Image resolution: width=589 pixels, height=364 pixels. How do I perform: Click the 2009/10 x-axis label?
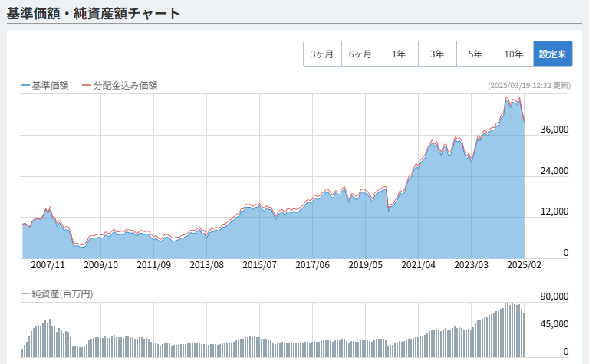pyautogui.click(x=100, y=265)
